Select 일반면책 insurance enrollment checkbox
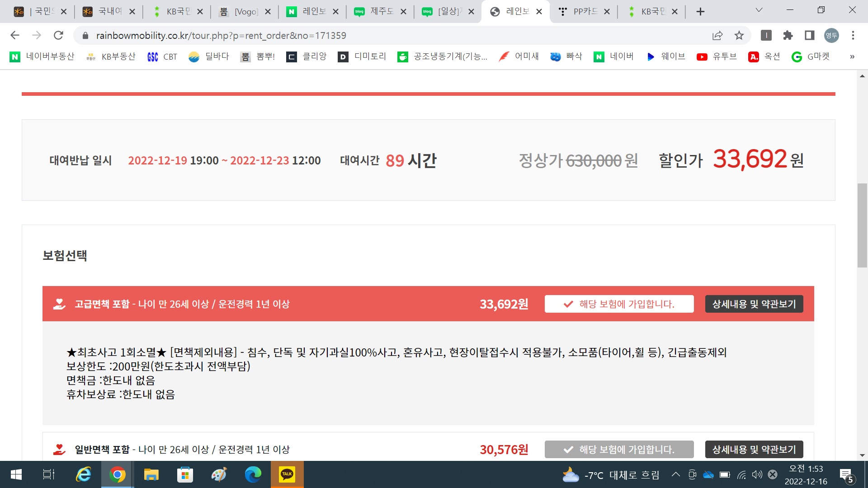The width and height of the screenshot is (868, 488). [x=619, y=450]
